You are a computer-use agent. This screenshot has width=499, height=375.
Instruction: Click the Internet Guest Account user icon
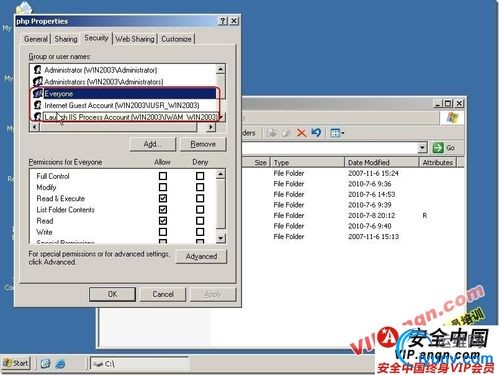coord(38,105)
